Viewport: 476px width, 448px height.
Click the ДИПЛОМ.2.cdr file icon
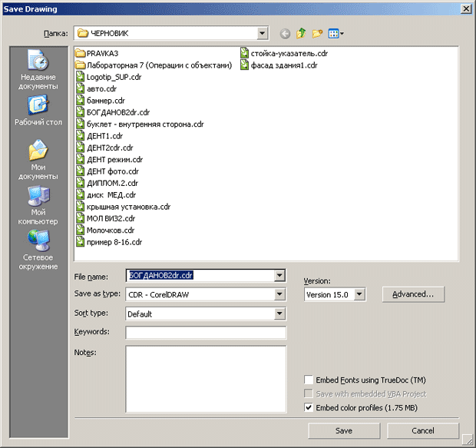tap(80, 183)
